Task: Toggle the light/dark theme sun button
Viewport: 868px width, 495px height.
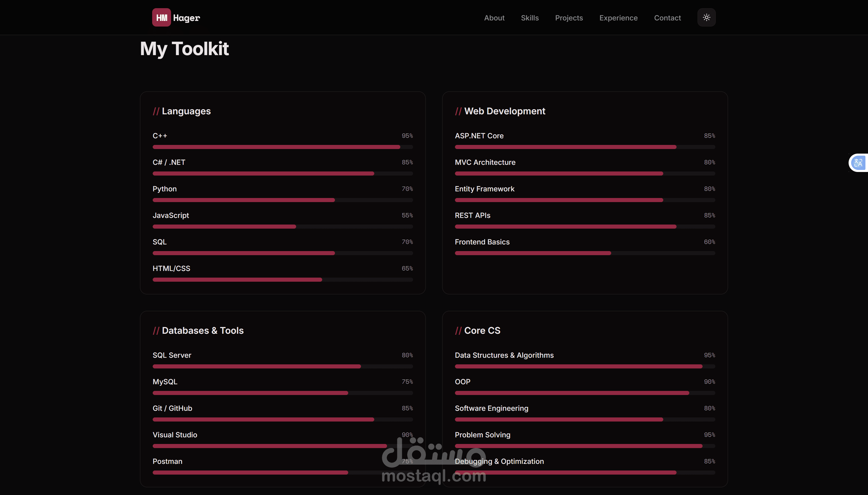Action: pos(706,17)
